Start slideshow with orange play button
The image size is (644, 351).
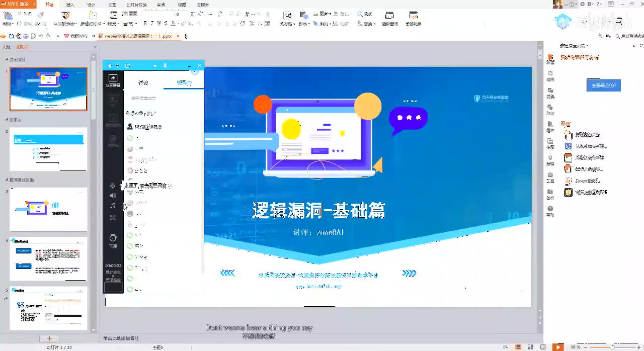pos(558,347)
